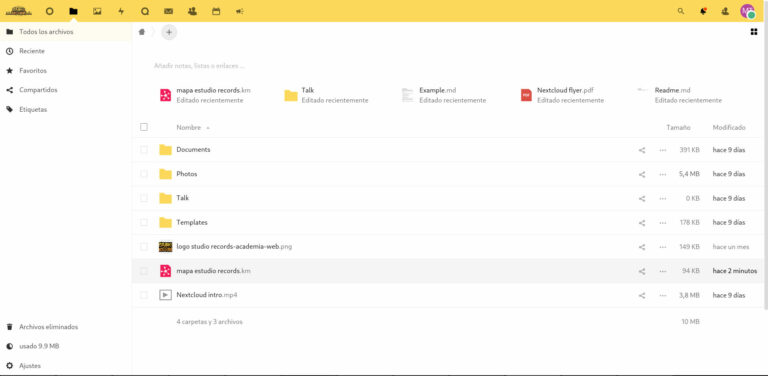This screenshot has height=376, width=768.
Task: Share Nextcloud intro.mp4
Action: coord(642,295)
